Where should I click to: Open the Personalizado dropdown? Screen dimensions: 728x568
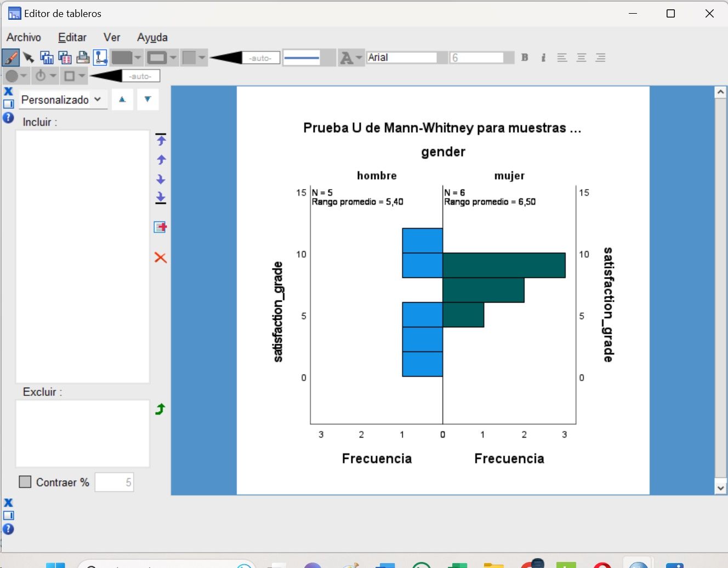[x=62, y=100]
